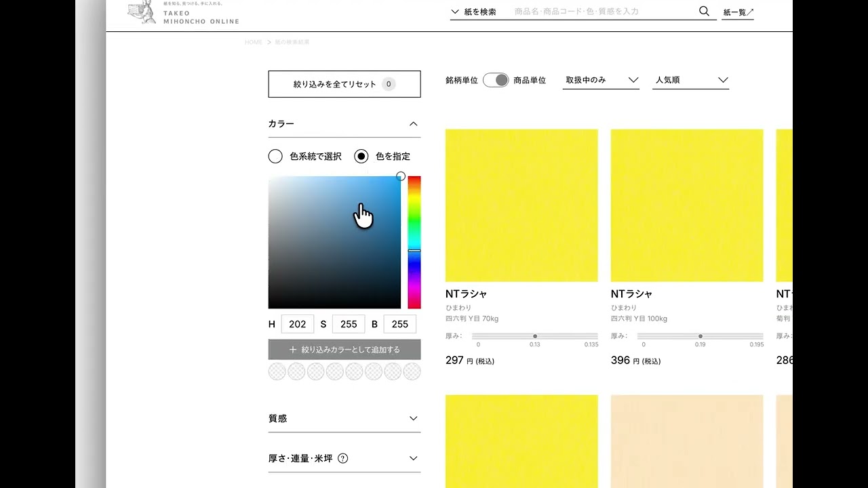Image resolution: width=868 pixels, height=488 pixels.
Task: Click the Takeo Mihoncho Online logo
Action: [x=183, y=13]
